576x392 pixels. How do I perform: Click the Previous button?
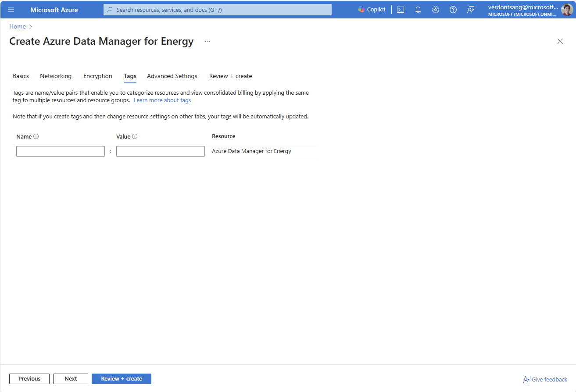click(29, 378)
